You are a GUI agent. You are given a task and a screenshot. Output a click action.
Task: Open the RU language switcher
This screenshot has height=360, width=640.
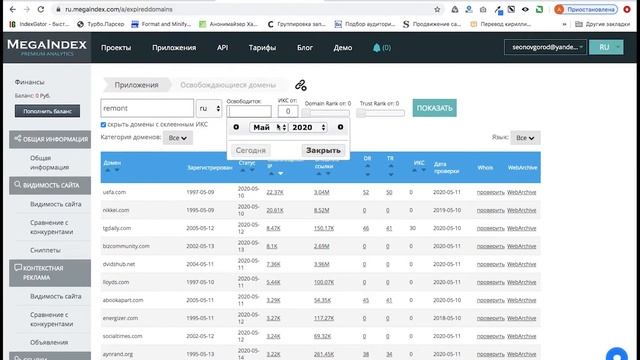pyautogui.click(x=607, y=47)
